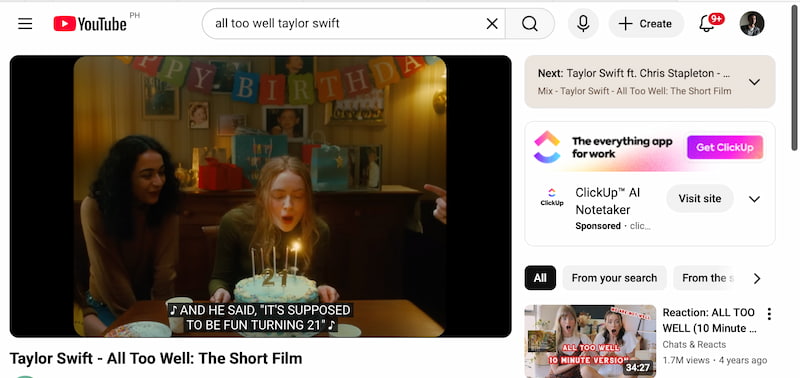The width and height of the screenshot is (800, 378).
Task: Click the magnifier search button
Action: [530, 23]
